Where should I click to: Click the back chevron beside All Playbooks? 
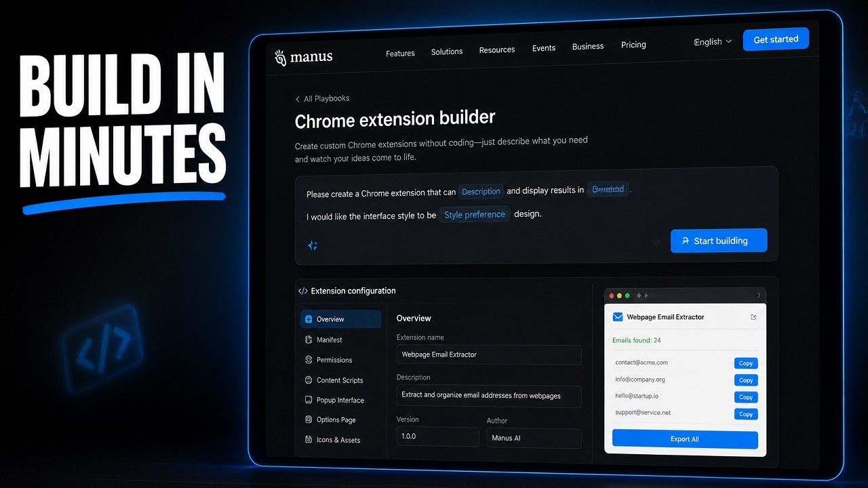click(x=298, y=100)
